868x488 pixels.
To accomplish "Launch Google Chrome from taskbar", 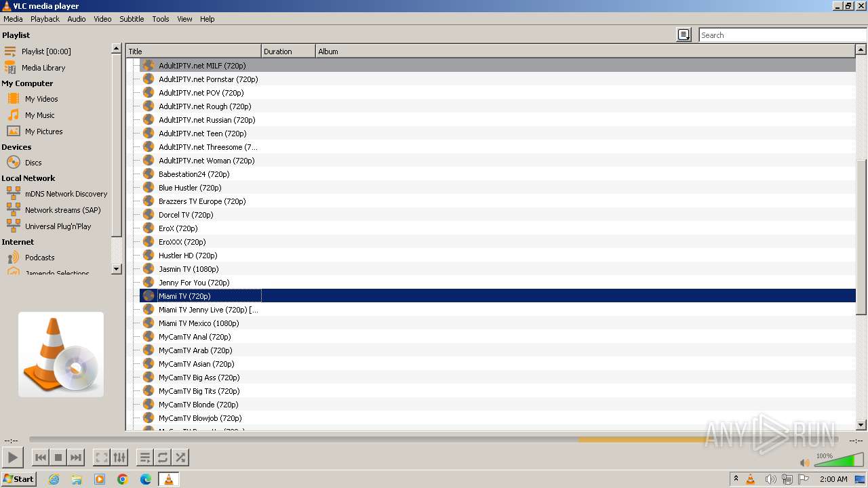I will pos(123,479).
